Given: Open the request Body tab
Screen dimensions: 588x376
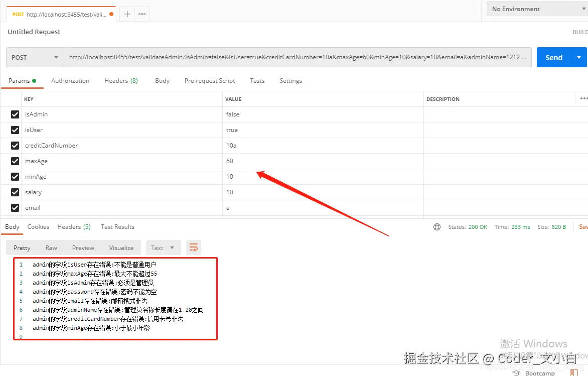Looking at the screenshot, I should coord(163,81).
